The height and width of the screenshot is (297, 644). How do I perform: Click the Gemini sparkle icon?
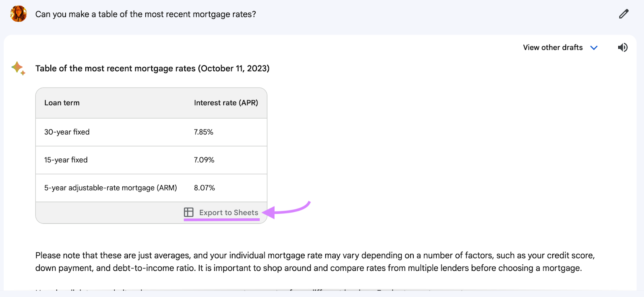pos(17,68)
